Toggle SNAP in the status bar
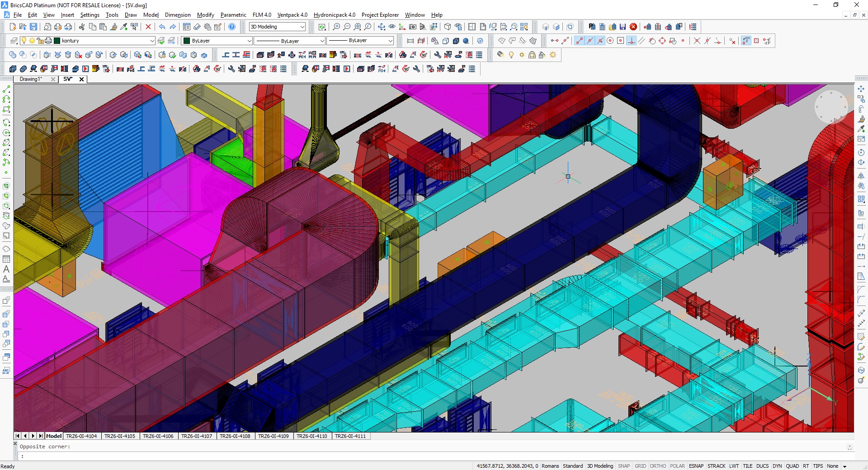This screenshot has height=470, width=868. [623, 466]
